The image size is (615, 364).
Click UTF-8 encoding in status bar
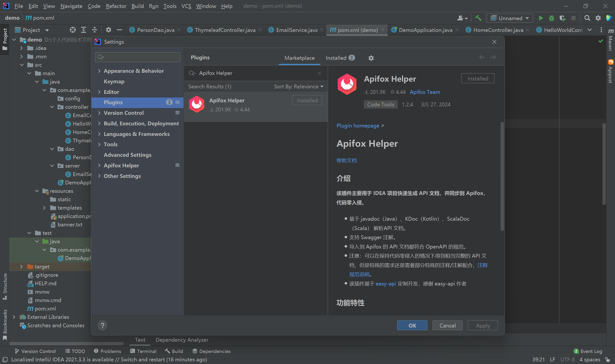point(567,359)
